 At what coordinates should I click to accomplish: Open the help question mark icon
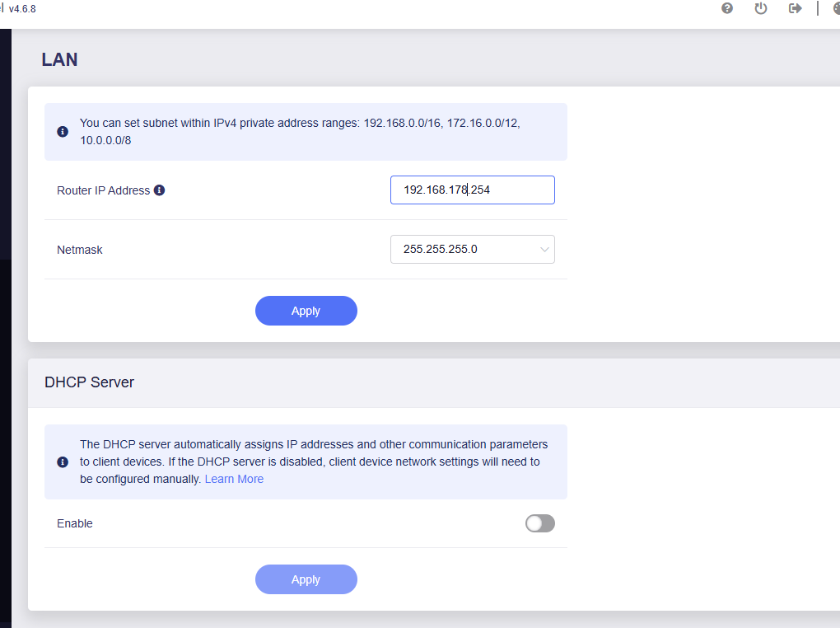pyautogui.click(x=727, y=8)
